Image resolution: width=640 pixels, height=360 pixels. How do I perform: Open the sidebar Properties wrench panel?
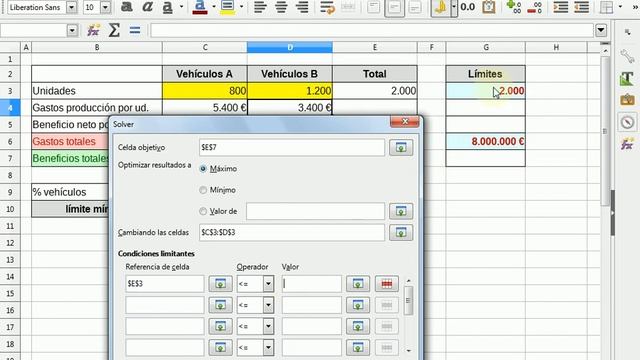(627, 56)
